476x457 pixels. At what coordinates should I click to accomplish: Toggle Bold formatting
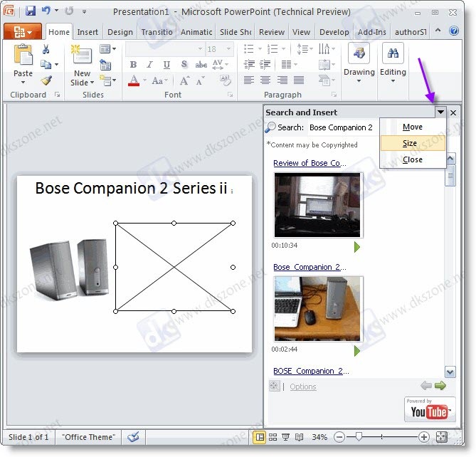[133, 64]
